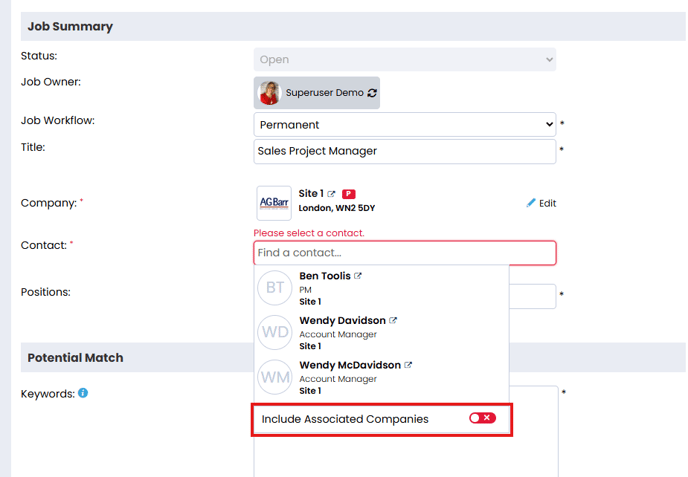The image size is (688, 477).
Task: Open Wendy Davidson external link icon
Action: pos(393,321)
